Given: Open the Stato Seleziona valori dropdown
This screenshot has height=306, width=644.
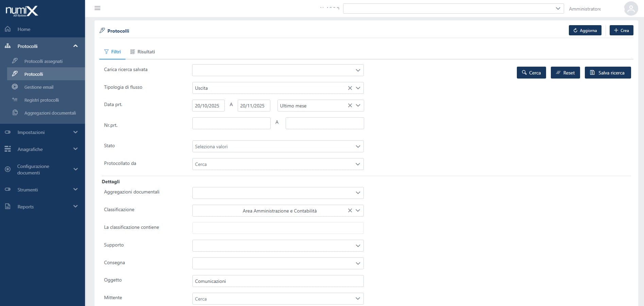Looking at the screenshot, I should 277,147.
